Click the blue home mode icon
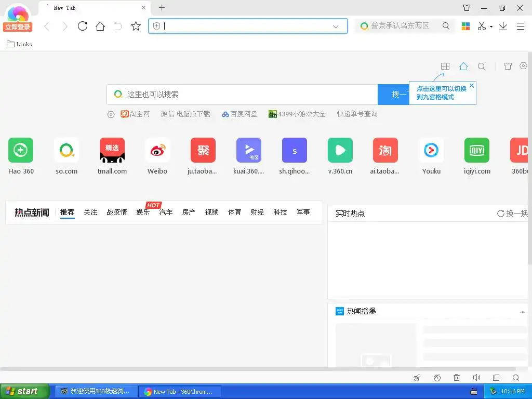 click(463, 66)
